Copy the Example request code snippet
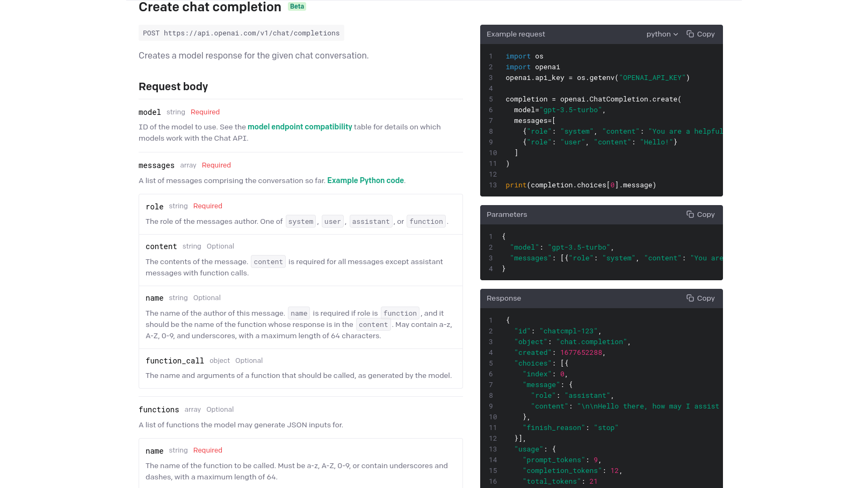This screenshot has height=488, width=868. [x=700, y=34]
